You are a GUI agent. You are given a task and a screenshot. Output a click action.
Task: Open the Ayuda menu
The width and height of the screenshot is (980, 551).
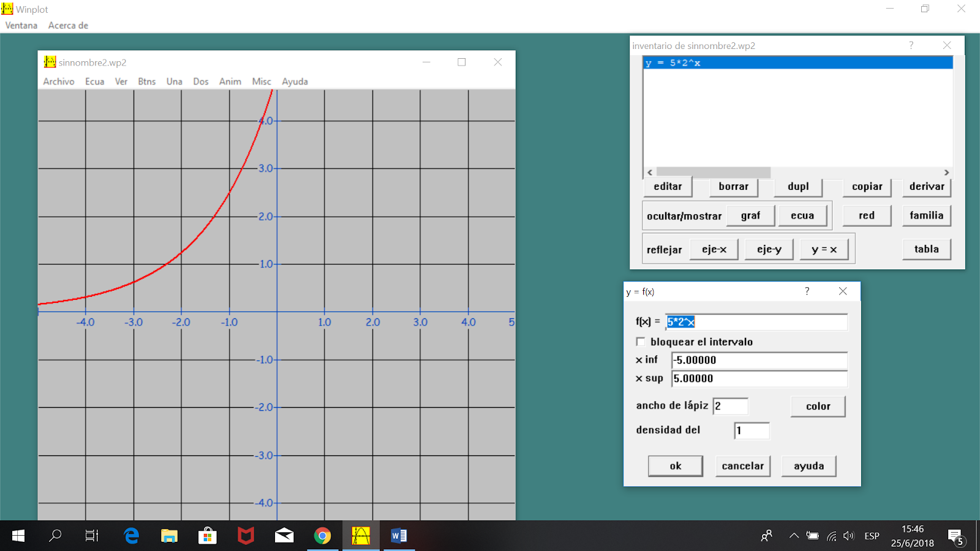(x=295, y=81)
